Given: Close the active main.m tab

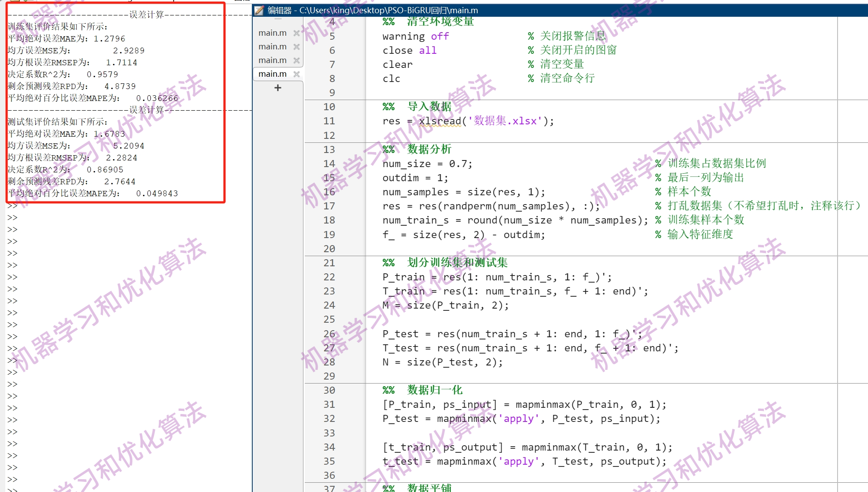Looking at the screenshot, I should [296, 74].
